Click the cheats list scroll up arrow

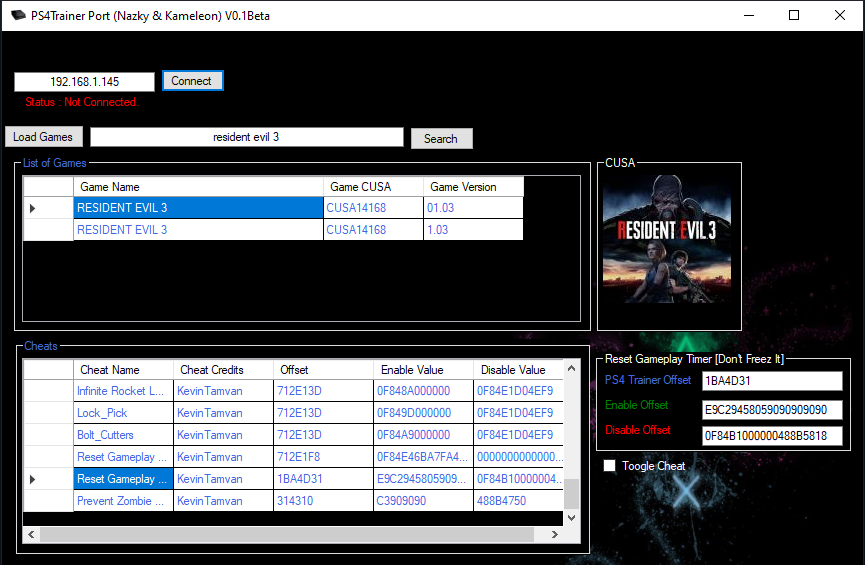[572, 368]
